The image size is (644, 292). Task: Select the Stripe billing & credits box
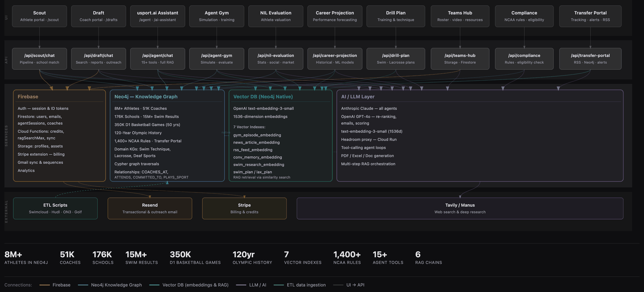click(244, 209)
